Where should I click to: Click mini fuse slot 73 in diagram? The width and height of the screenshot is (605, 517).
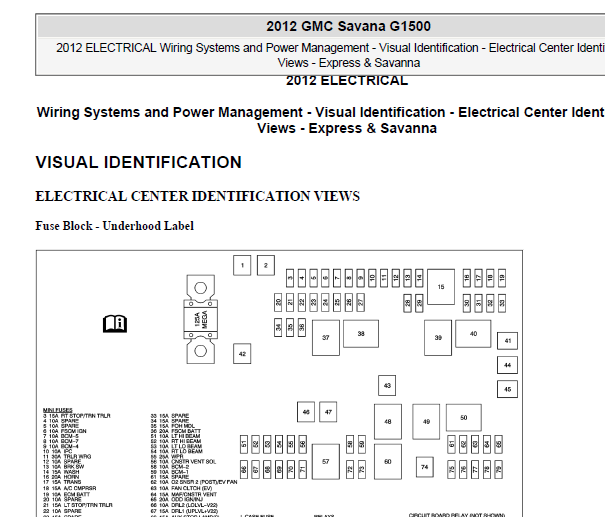point(362,470)
